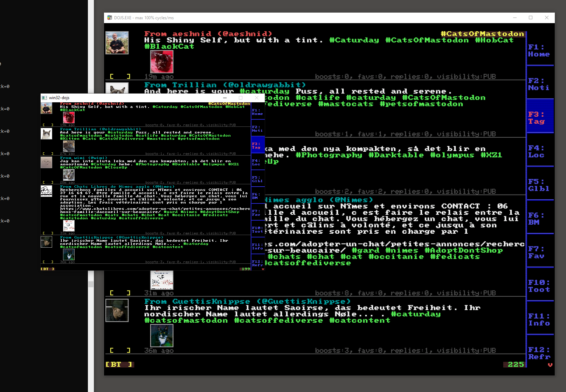
Task: Toggle the empty brackets under GuettisKnippse's post in large window
Action: tap(120, 350)
